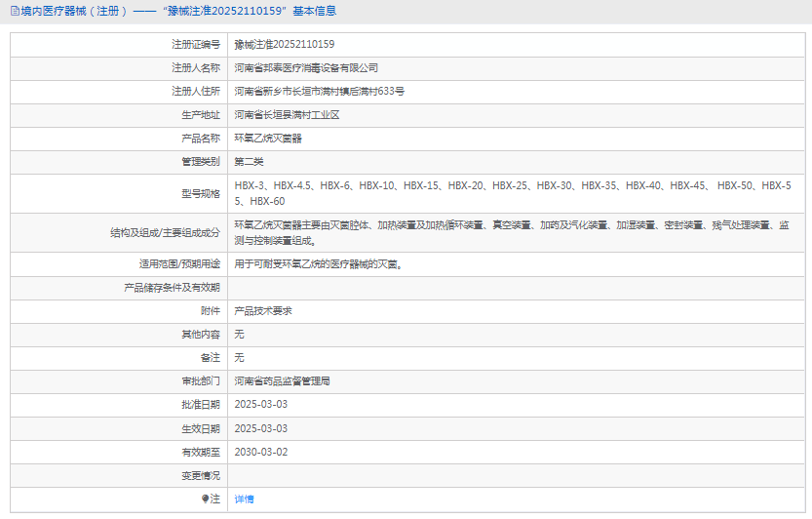Click the 审批部门 row label
This screenshot has width=812, height=519.
[x=201, y=381]
